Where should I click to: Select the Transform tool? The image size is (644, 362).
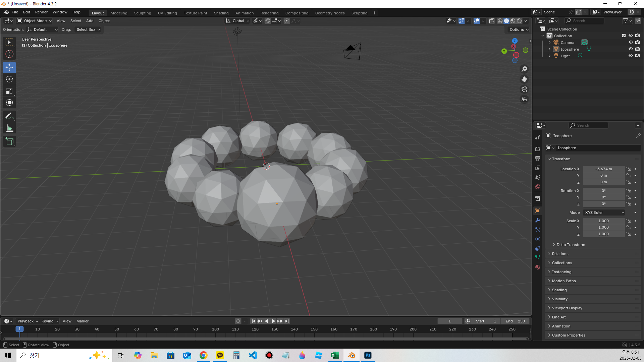click(x=9, y=103)
